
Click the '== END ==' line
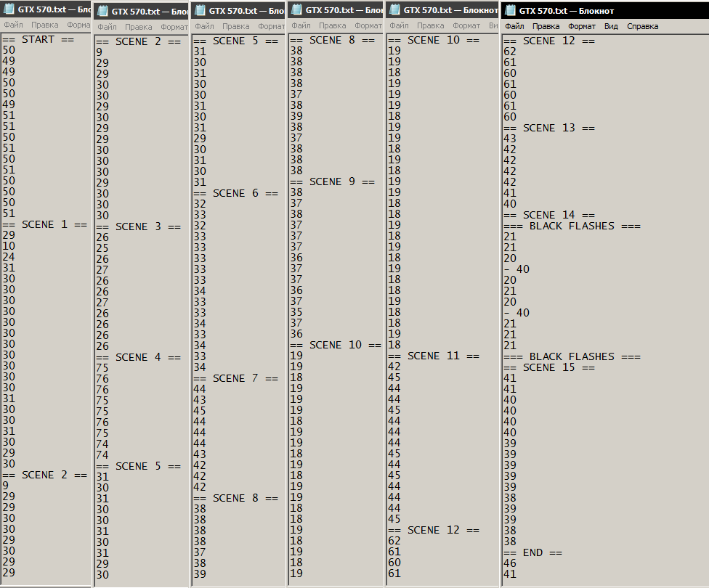click(533, 552)
